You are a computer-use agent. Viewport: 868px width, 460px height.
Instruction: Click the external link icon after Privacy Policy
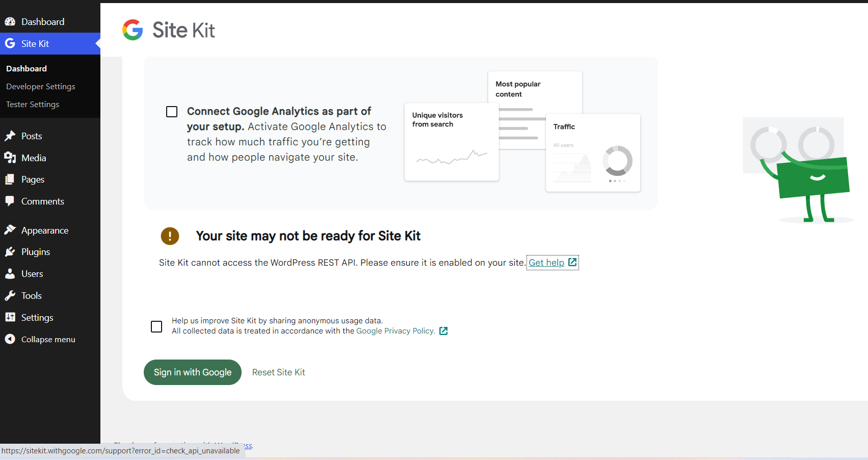pyautogui.click(x=443, y=331)
